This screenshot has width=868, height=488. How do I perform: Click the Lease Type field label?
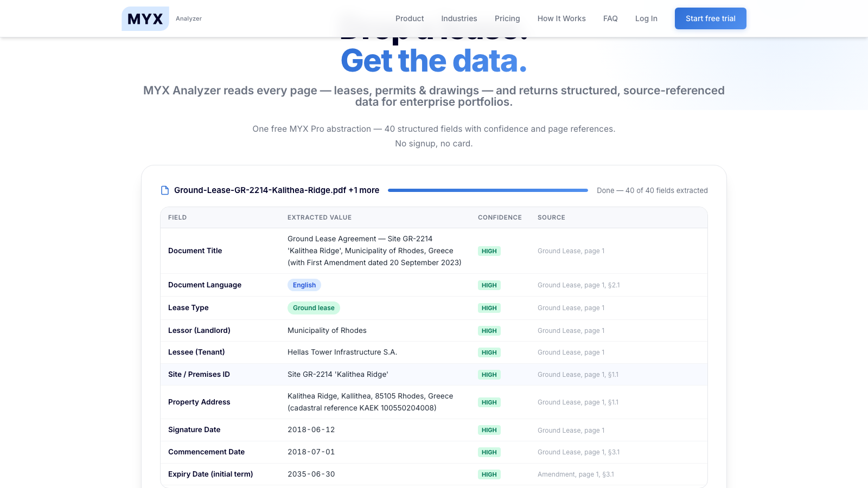[x=188, y=307]
